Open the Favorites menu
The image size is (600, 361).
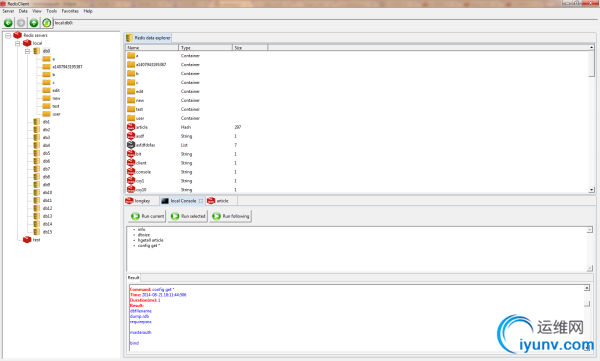tap(70, 11)
